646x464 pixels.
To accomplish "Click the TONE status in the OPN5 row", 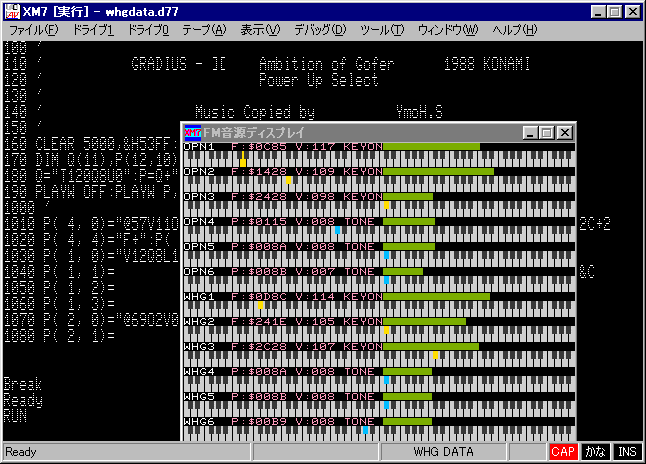I will tap(360, 246).
